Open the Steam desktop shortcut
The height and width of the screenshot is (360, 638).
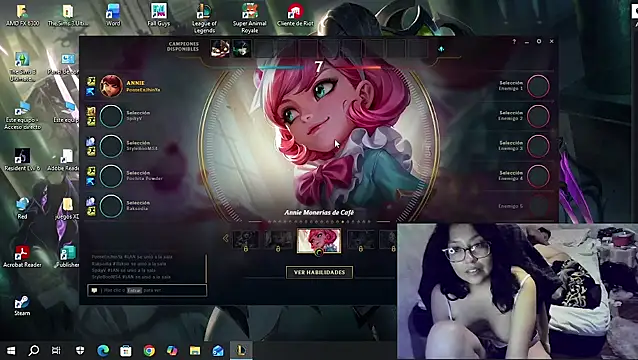pyautogui.click(x=22, y=305)
